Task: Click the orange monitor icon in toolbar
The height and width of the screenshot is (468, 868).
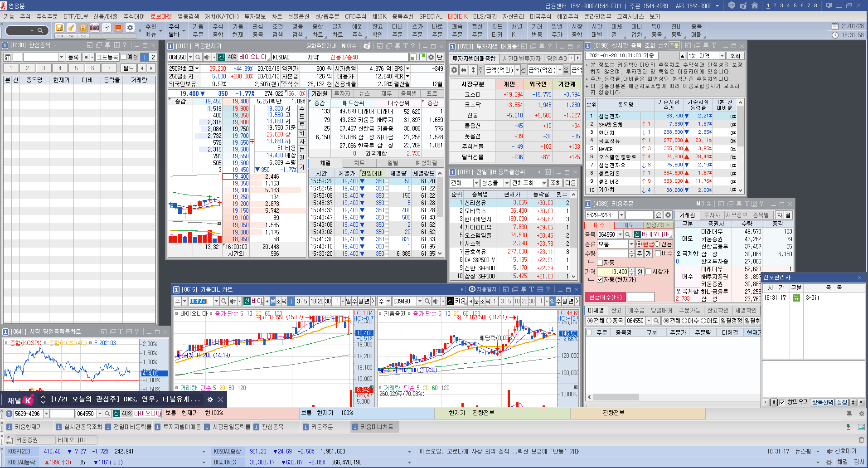Action: click(118, 28)
